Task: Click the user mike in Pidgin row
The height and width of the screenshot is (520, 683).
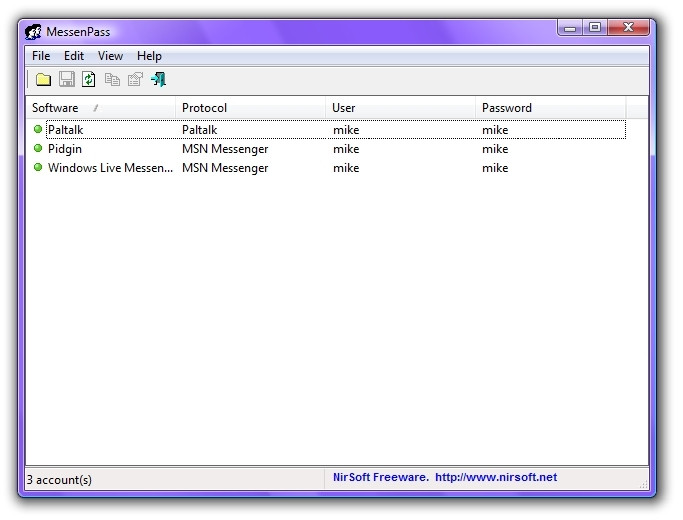Action: tap(346, 149)
